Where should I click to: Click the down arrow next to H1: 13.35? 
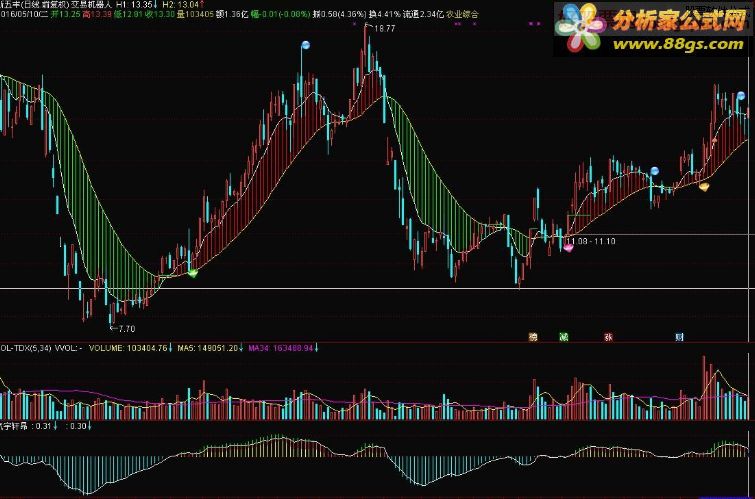pos(156,4)
